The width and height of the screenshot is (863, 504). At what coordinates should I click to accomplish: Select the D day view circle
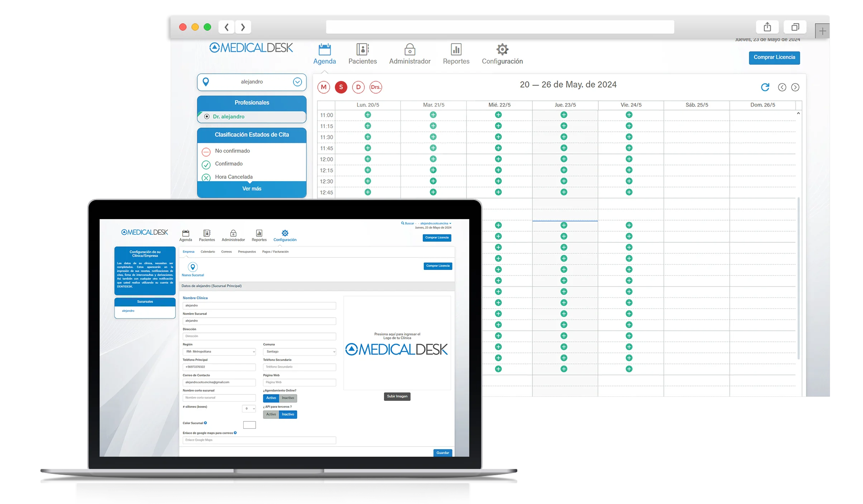(x=358, y=87)
